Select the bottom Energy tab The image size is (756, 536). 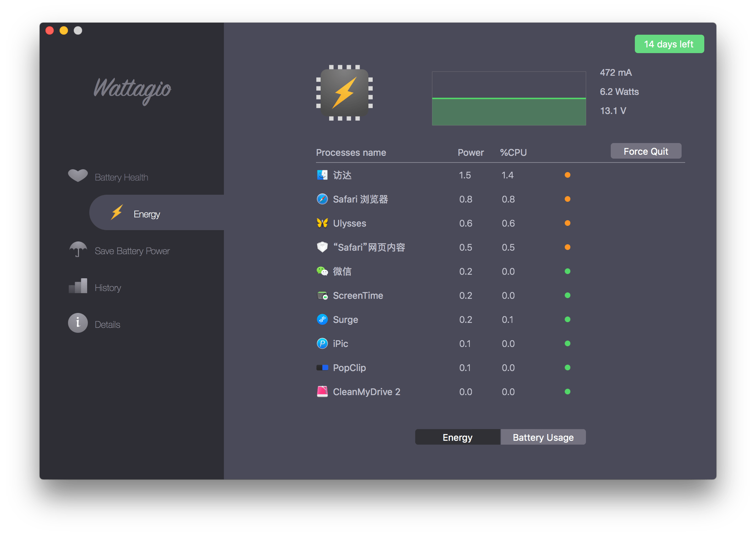[x=458, y=437]
